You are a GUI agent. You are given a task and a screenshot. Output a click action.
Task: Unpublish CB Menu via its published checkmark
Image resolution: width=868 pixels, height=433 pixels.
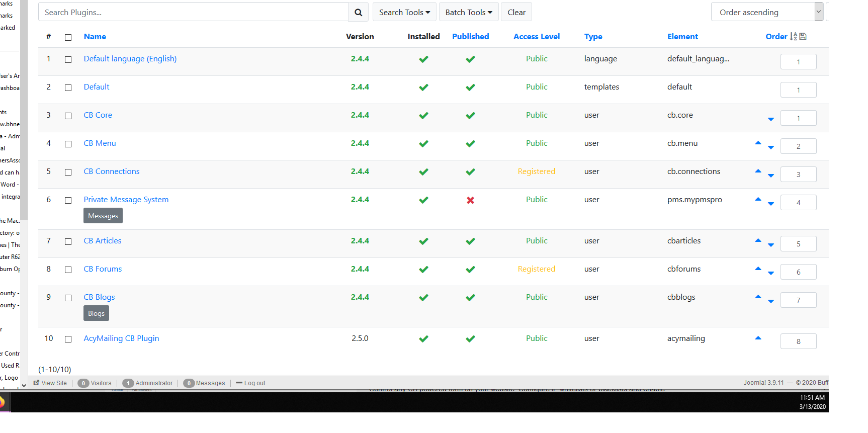(470, 144)
